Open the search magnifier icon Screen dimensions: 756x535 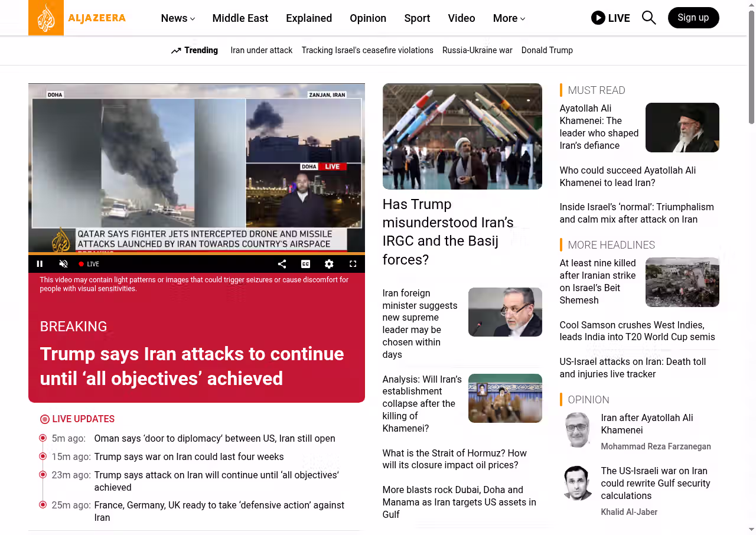pyautogui.click(x=649, y=18)
